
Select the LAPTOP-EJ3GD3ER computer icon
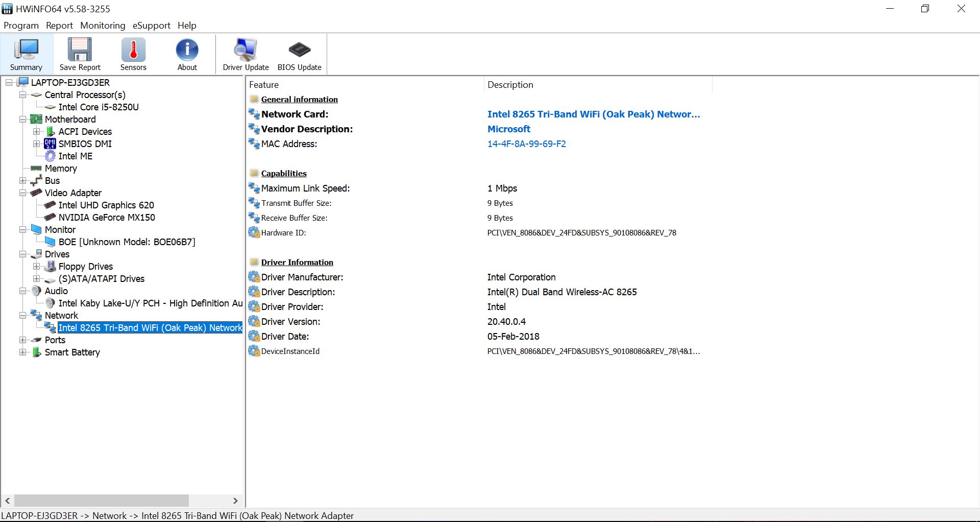(23, 82)
